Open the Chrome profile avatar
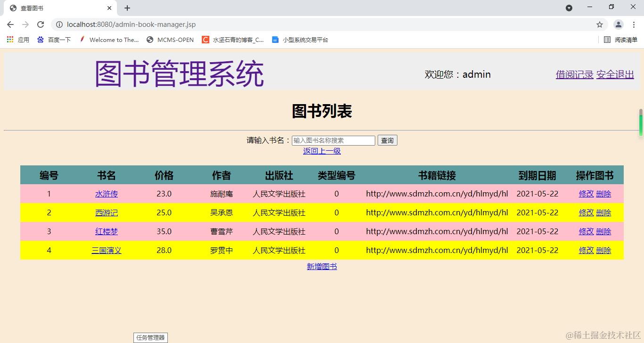 pos(618,24)
